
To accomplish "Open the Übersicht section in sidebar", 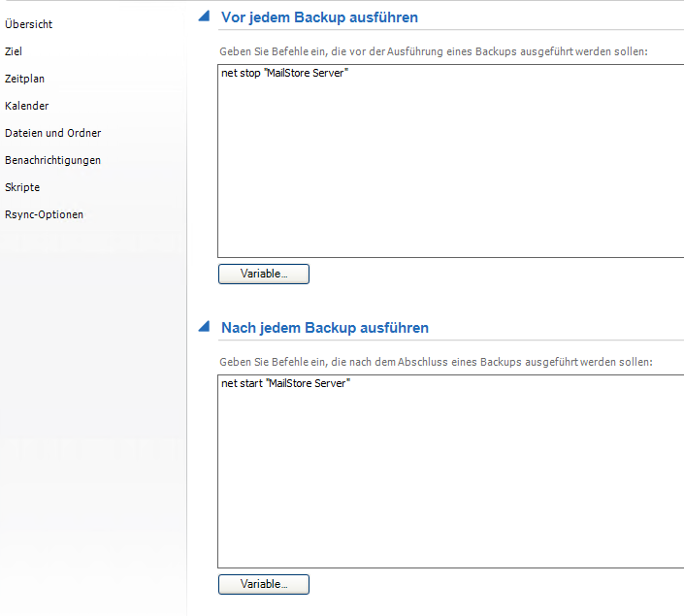I will (29, 24).
